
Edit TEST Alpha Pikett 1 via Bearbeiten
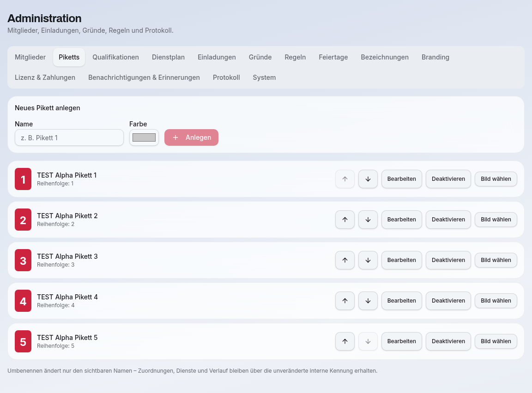402,179
